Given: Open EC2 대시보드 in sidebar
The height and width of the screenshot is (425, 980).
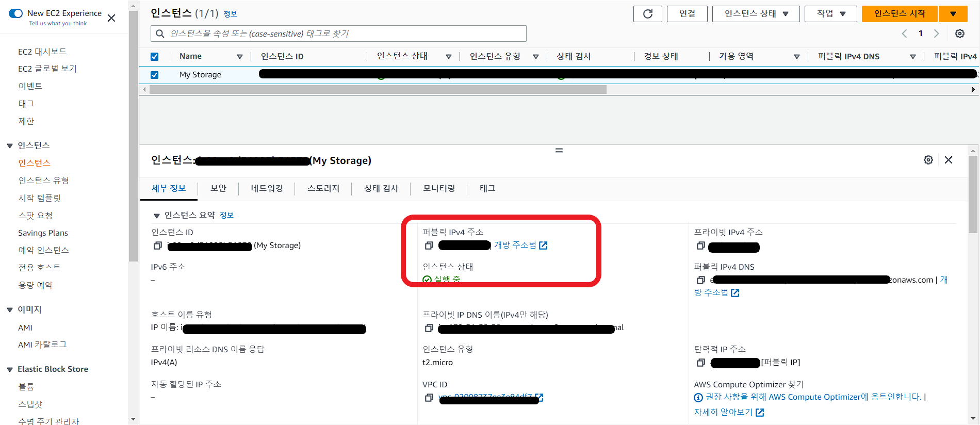Looking at the screenshot, I should tap(42, 52).
